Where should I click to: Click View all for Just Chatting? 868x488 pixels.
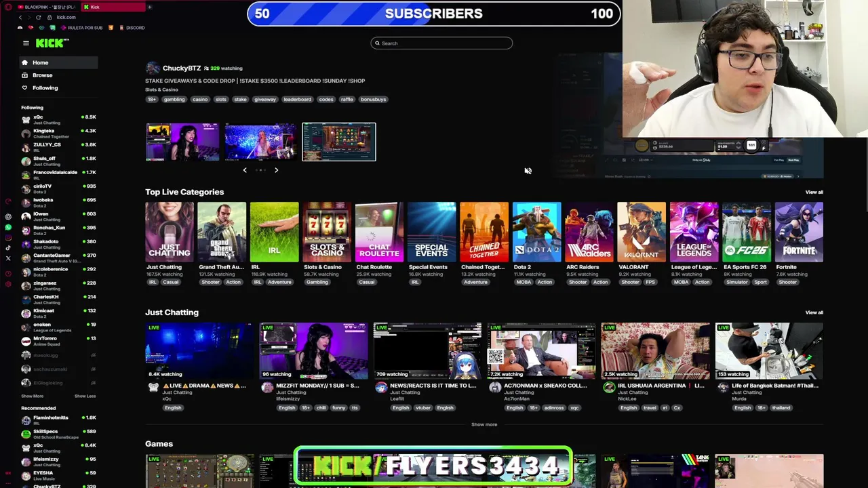click(814, 312)
